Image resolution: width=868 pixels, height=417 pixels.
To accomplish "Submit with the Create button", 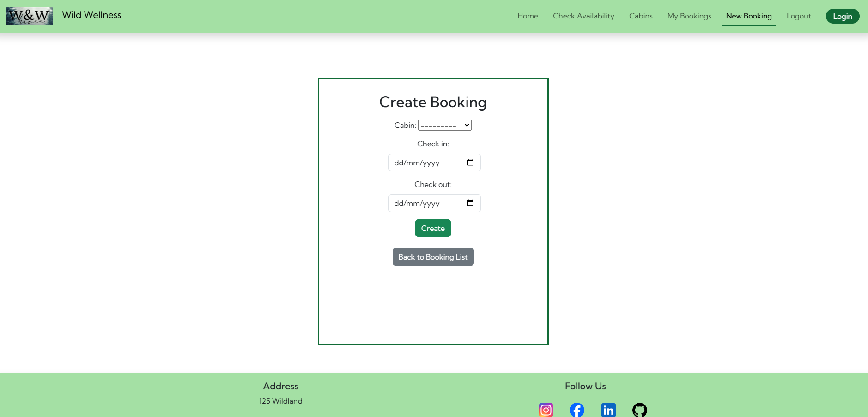I will [x=433, y=228].
